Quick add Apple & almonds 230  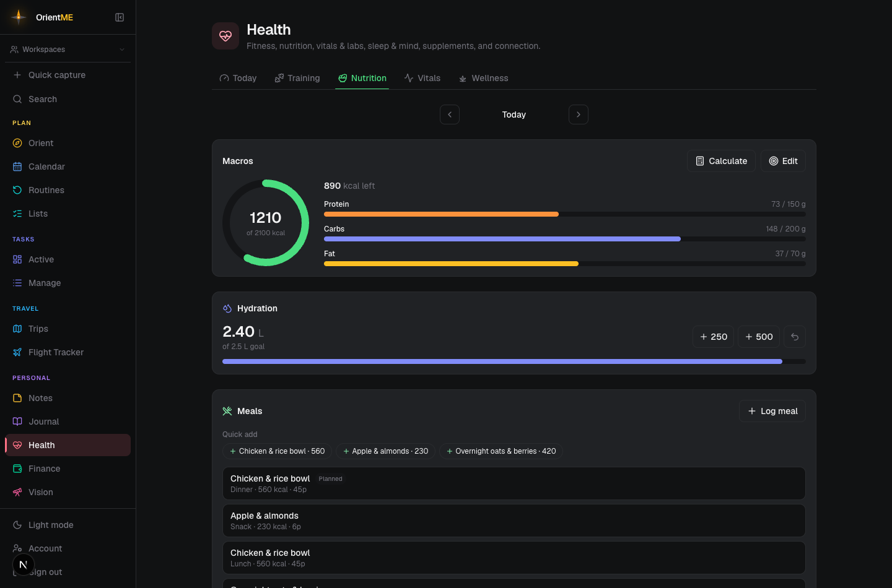pyautogui.click(x=386, y=451)
